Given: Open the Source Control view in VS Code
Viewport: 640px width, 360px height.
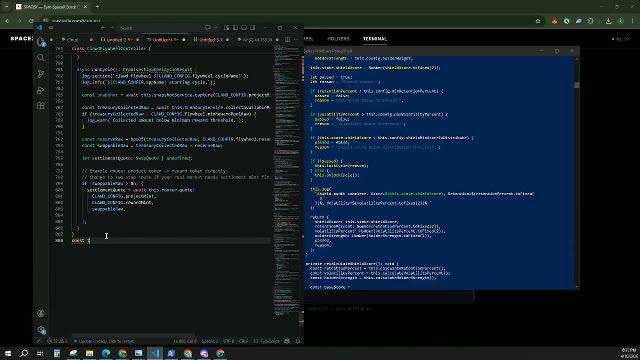Looking at the screenshot, I should coord(41,74).
